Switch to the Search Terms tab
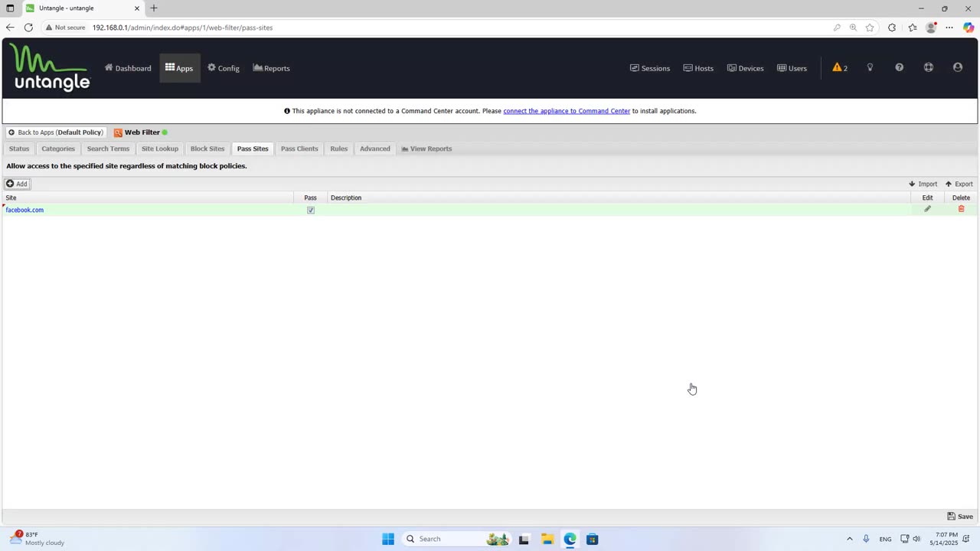 108,148
